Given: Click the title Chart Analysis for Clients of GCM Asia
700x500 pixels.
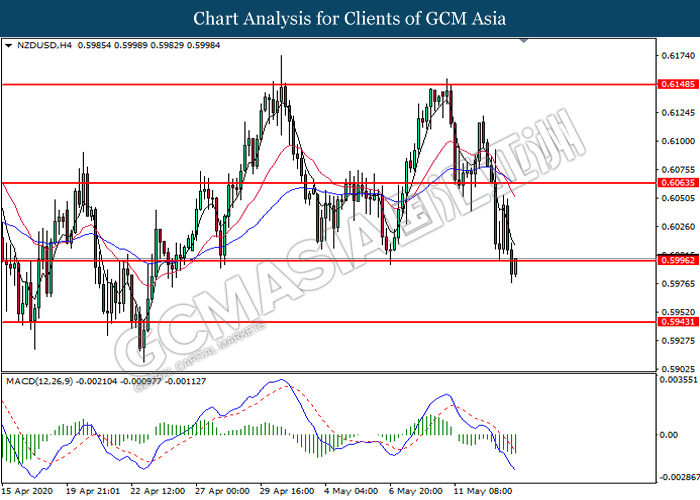Looking at the screenshot, I should pyautogui.click(x=350, y=18).
